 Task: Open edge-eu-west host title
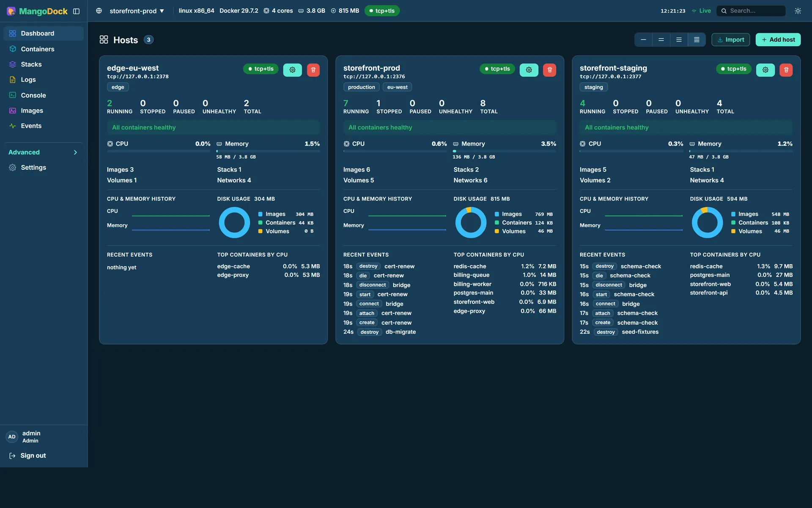[x=132, y=68]
